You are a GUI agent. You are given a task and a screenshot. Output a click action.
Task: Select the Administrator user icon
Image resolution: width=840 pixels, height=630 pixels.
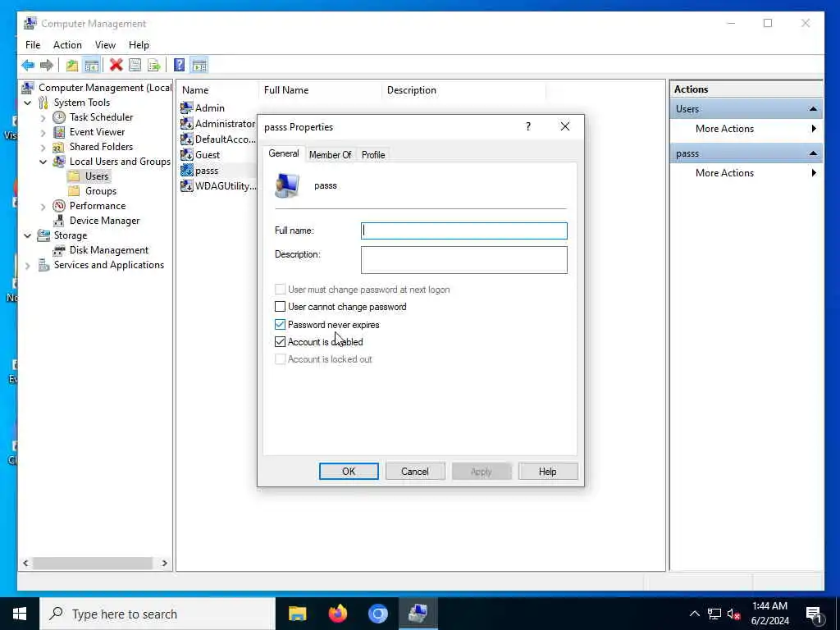[x=186, y=124]
